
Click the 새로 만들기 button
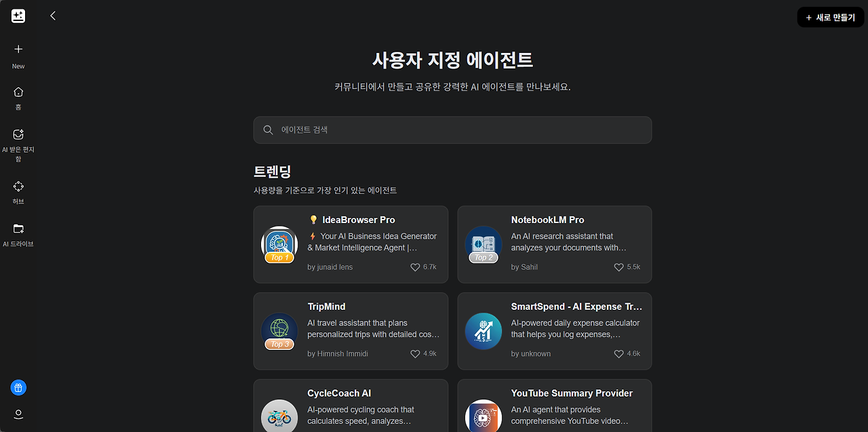(830, 18)
